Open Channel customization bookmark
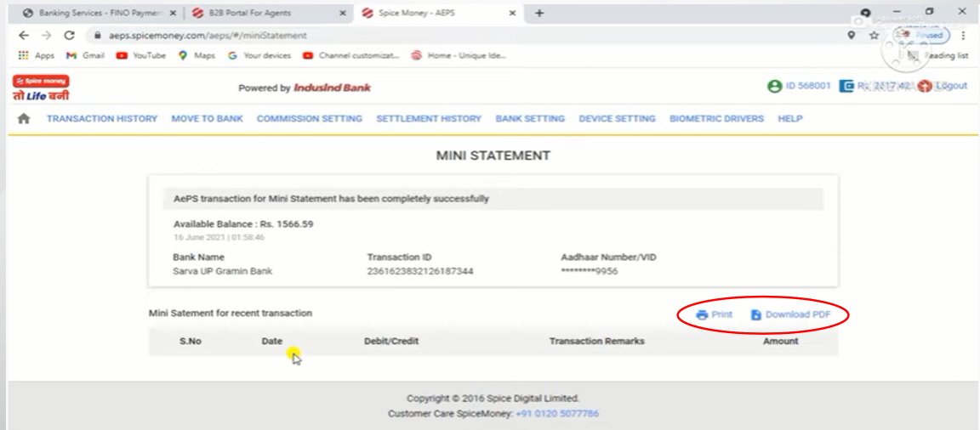Screen dimensions: 980x430 click(350, 55)
